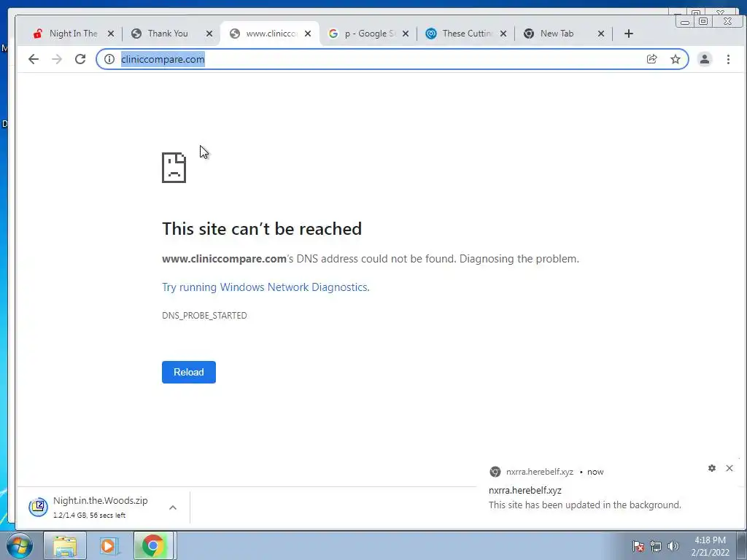
Task: Close the Thank You tab
Action: point(209,34)
